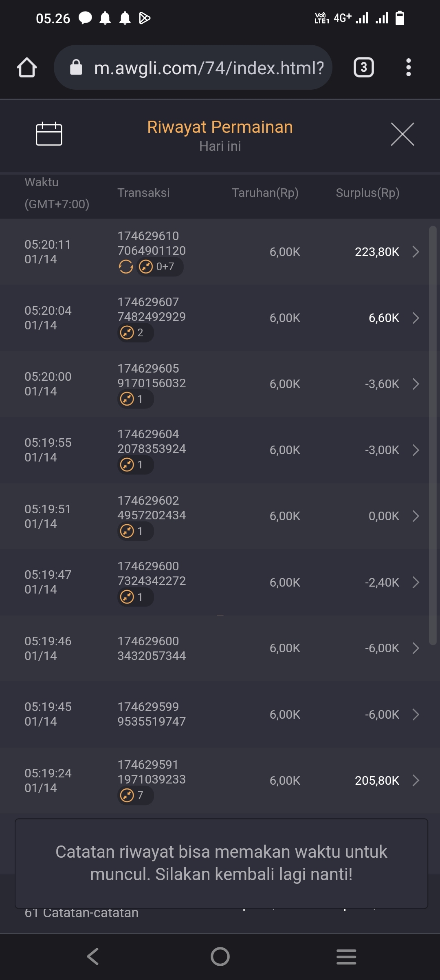This screenshot has width=440, height=980.
Task: Tap the 0+7 free spin badge
Action: 160,267
